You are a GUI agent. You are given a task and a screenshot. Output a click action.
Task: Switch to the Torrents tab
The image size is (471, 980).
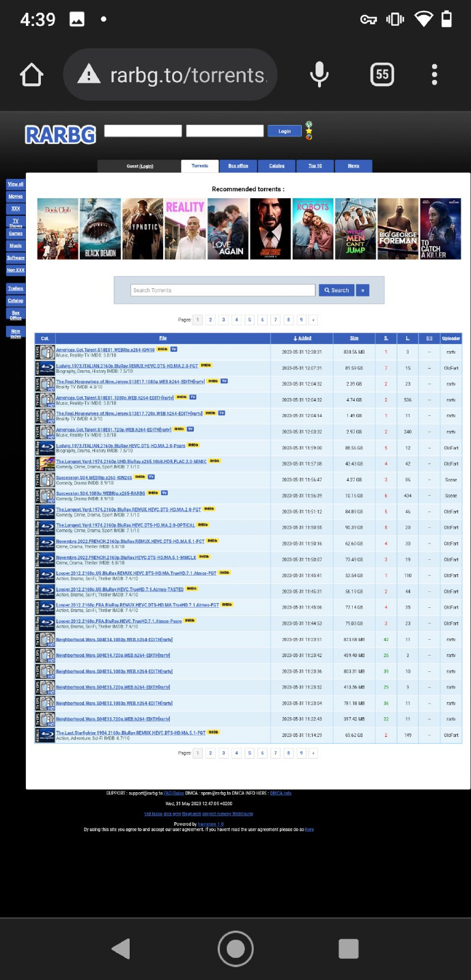tap(200, 166)
